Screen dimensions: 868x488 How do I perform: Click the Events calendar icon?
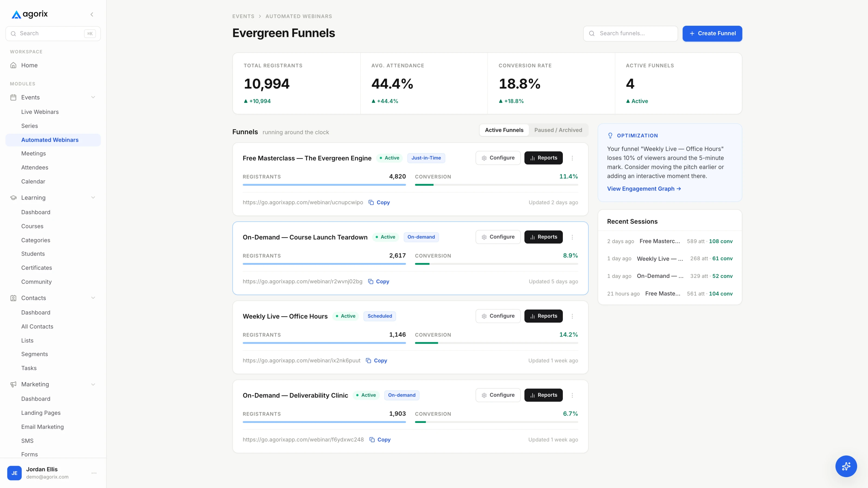coord(14,97)
